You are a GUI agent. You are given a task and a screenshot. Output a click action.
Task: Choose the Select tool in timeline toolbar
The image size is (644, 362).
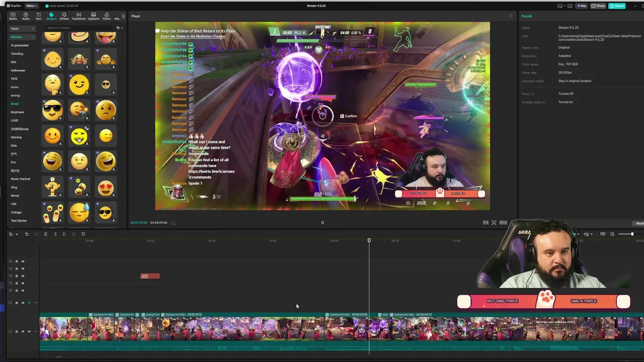click(x=11, y=234)
